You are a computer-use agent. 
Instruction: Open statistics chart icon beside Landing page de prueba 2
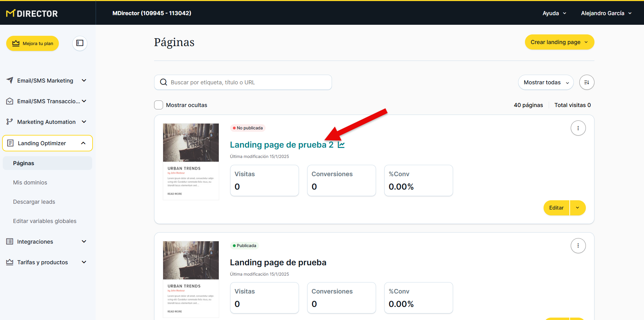pos(341,145)
